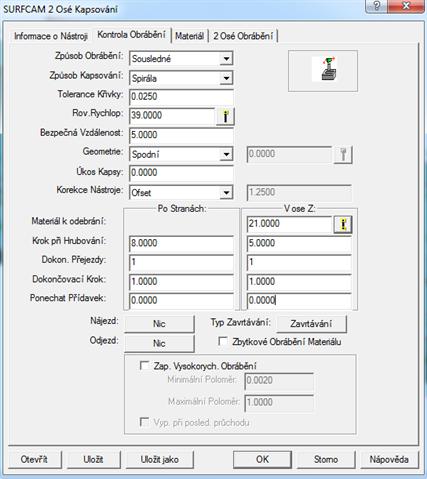Open the Materiál tab

coord(189,36)
